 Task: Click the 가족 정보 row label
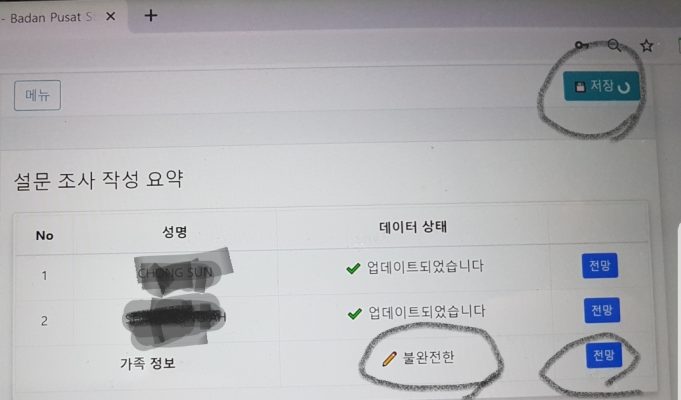coord(148,363)
